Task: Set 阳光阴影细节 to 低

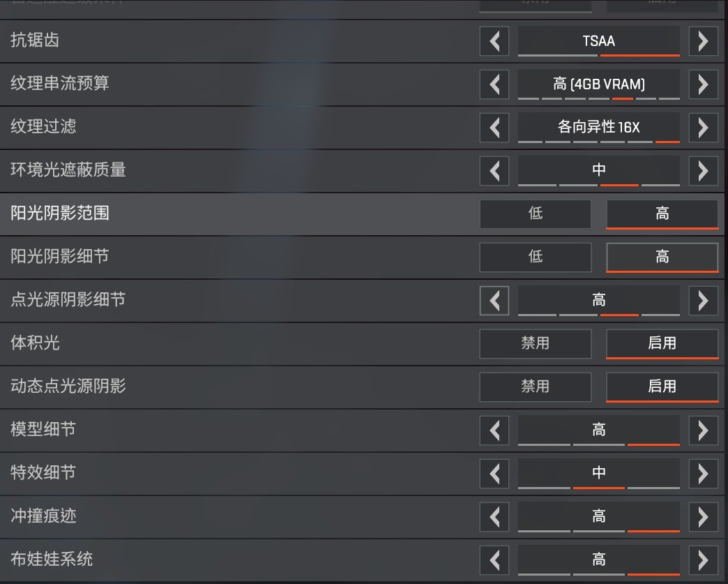Action: [x=536, y=257]
